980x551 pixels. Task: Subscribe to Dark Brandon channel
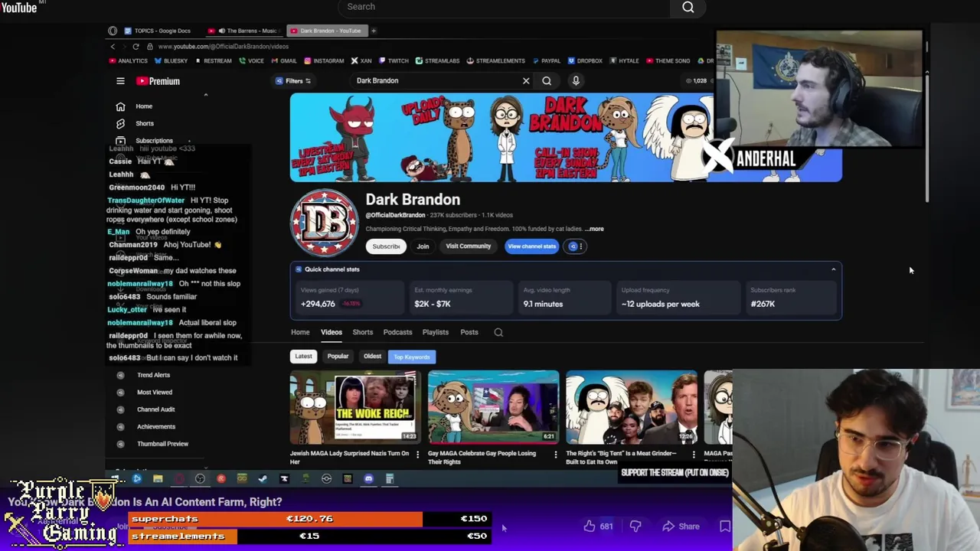[x=386, y=246]
